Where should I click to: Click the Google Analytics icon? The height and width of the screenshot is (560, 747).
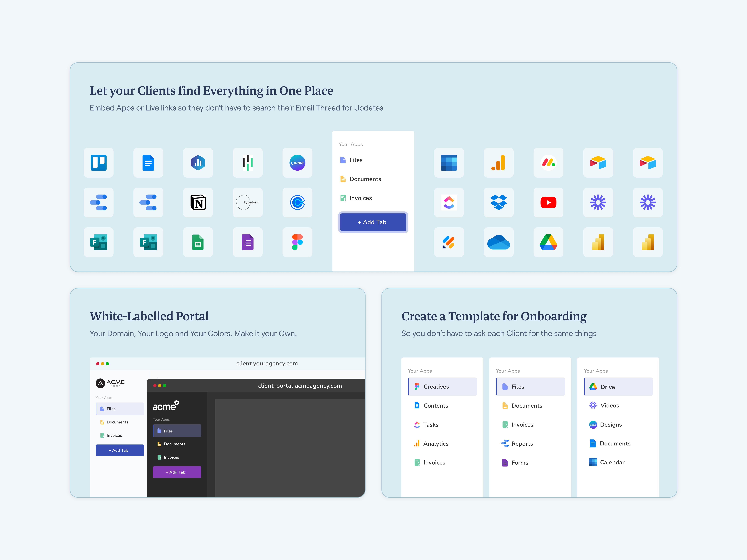(498, 163)
